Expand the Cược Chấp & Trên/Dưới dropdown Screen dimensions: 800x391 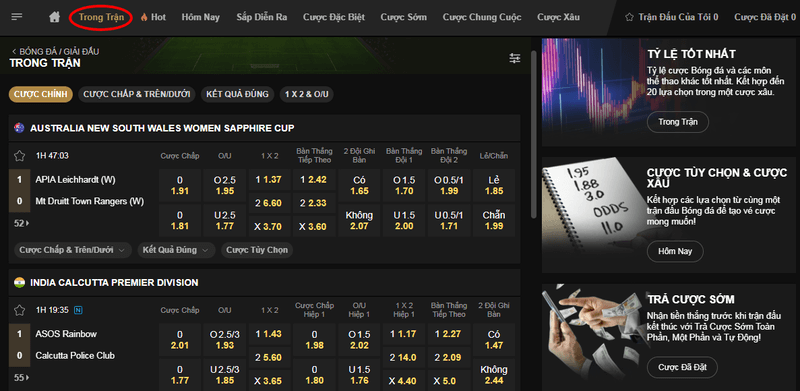click(x=72, y=250)
